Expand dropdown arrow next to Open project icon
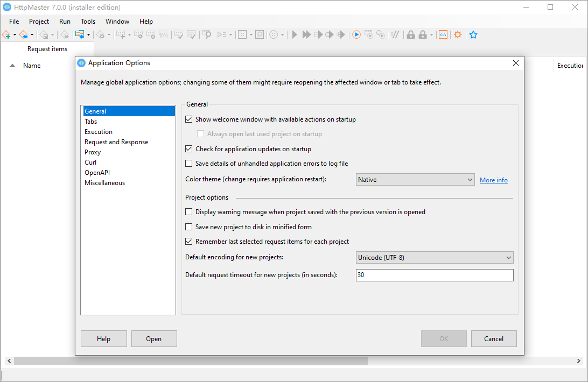This screenshot has height=382, width=588. [x=32, y=35]
